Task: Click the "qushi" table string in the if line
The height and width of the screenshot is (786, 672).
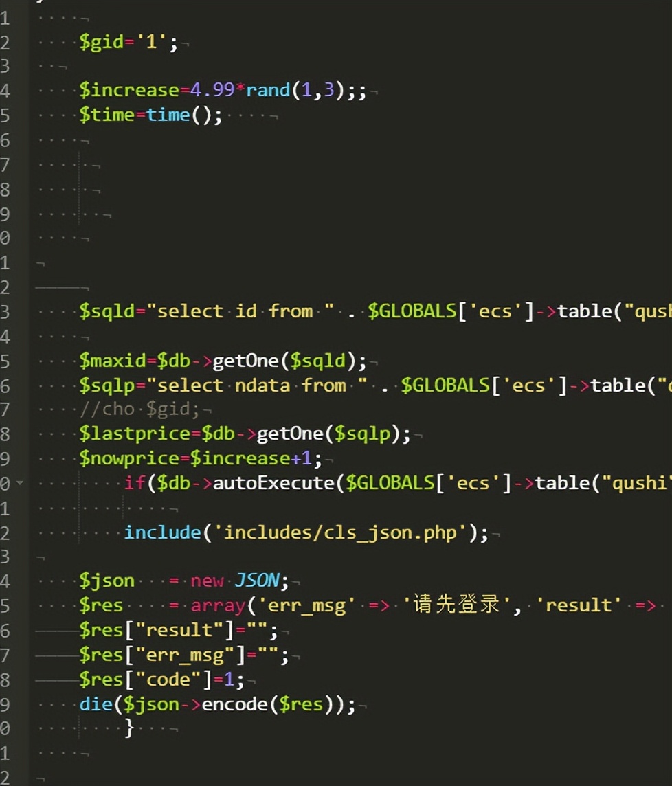Action: [x=636, y=483]
